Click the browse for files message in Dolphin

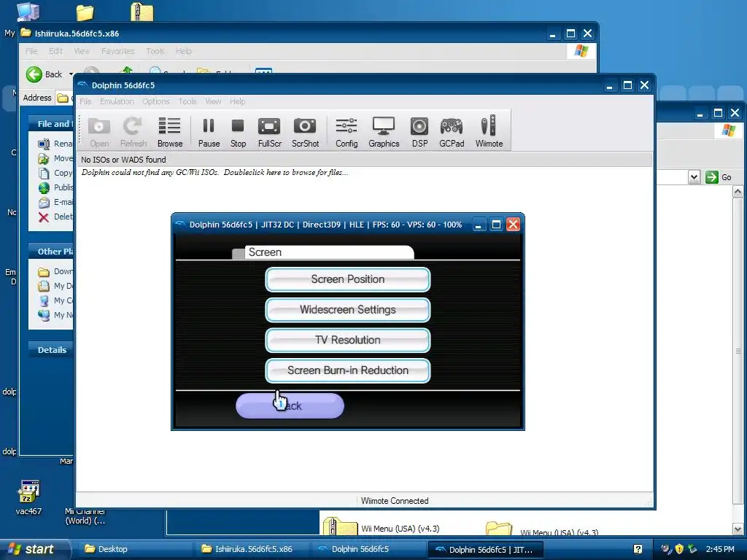point(214,172)
